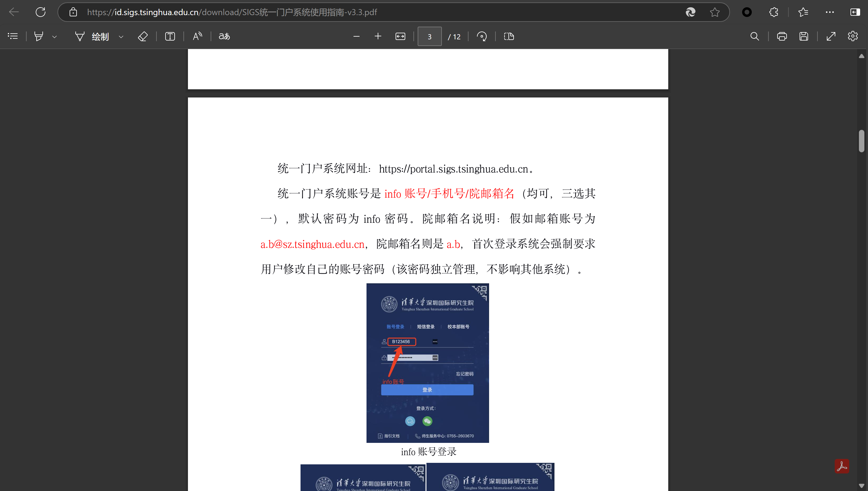Select the highlight tool

pos(39,36)
